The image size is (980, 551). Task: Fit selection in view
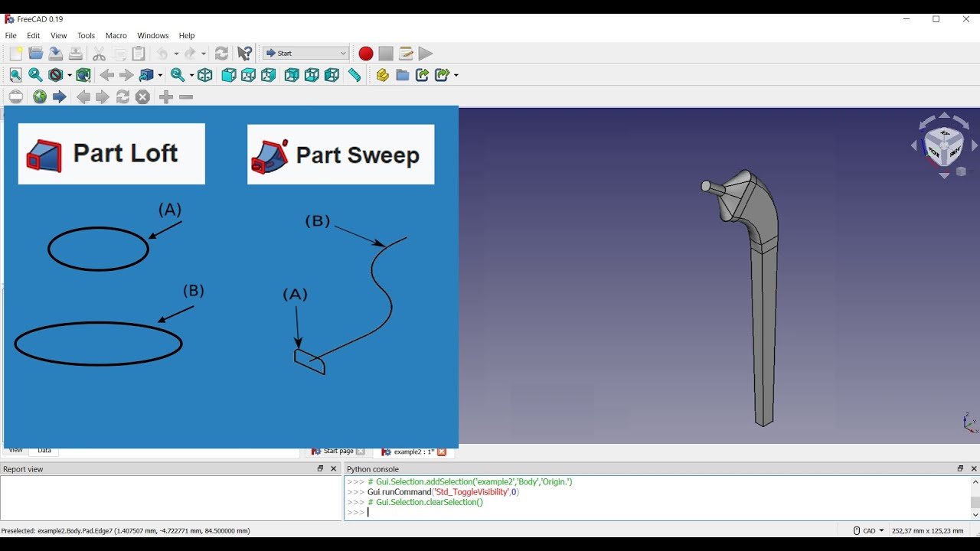(35, 75)
